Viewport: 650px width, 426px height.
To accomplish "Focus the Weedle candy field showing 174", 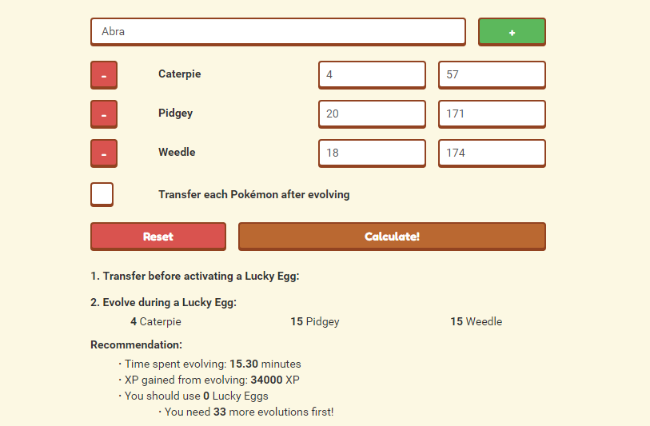I will 491,153.
